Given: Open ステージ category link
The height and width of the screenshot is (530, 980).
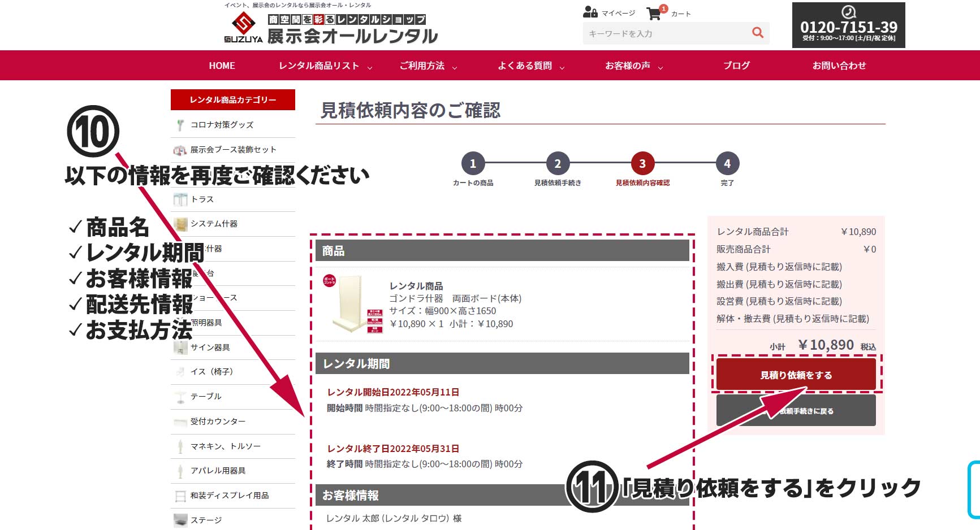Looking at the screenshot, I should [x=206, y=520].
